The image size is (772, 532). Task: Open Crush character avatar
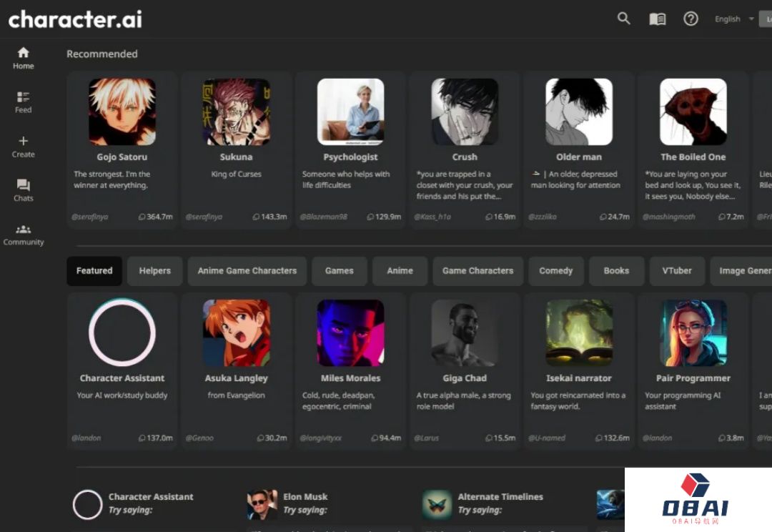click(465, 112)
